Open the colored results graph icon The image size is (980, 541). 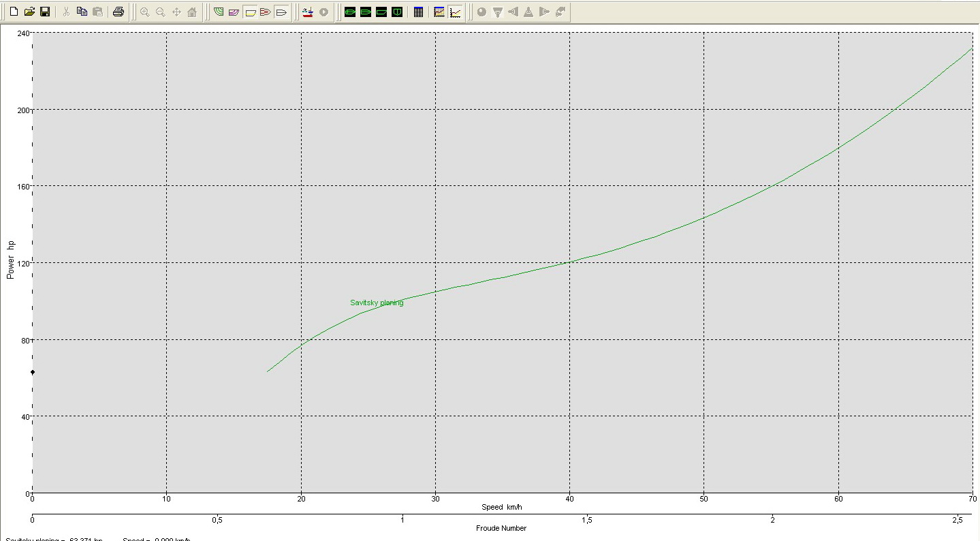pyautogui.click(x=439, y=12)
